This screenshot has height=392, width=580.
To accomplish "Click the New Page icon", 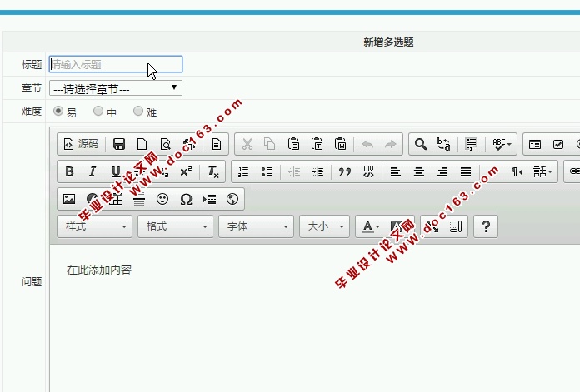I will pyautogui.click(x=142, y=144).
